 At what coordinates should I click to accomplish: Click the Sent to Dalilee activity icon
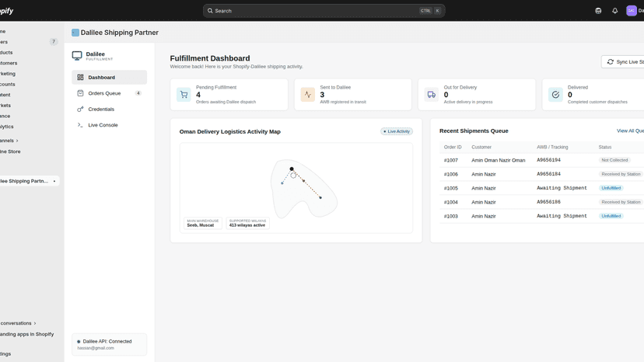pos(308,95)
